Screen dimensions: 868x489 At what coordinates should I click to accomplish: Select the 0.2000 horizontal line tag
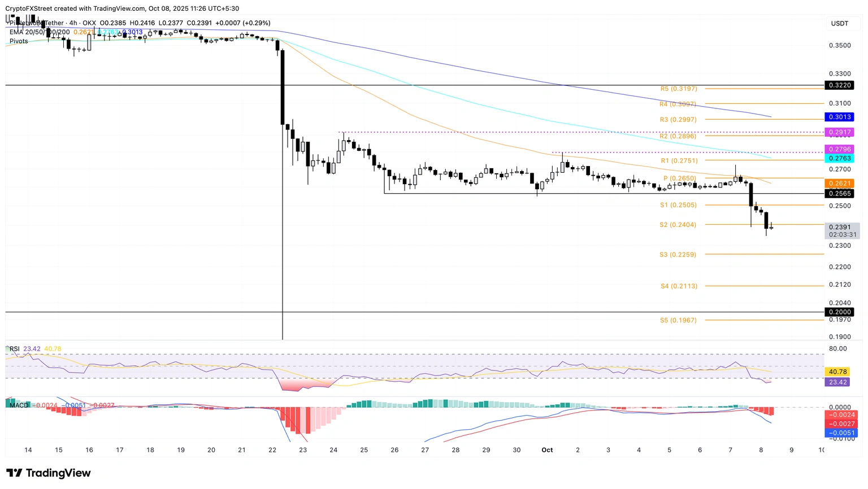coord(839,312)
